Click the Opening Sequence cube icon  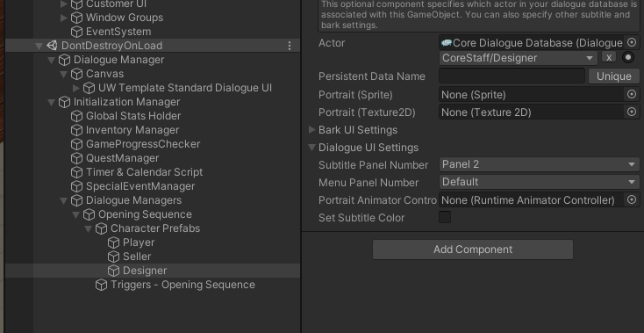(x=89, y=214)
